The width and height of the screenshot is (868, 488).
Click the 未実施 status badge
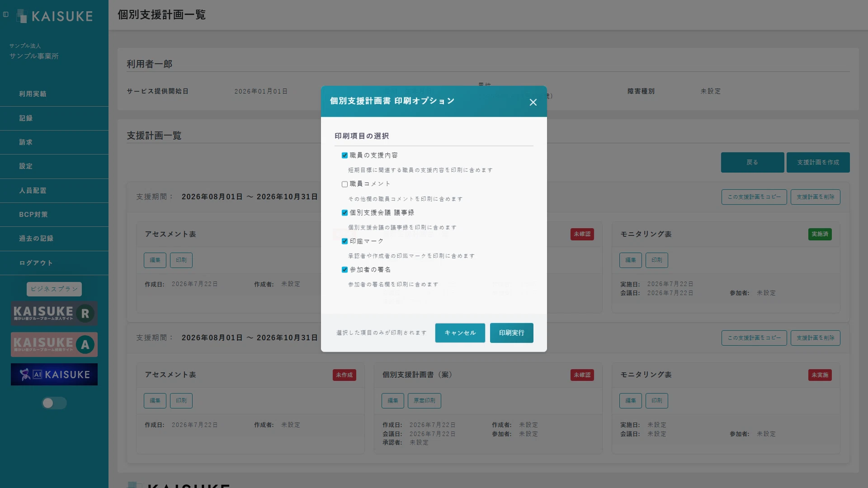[820, 375]
